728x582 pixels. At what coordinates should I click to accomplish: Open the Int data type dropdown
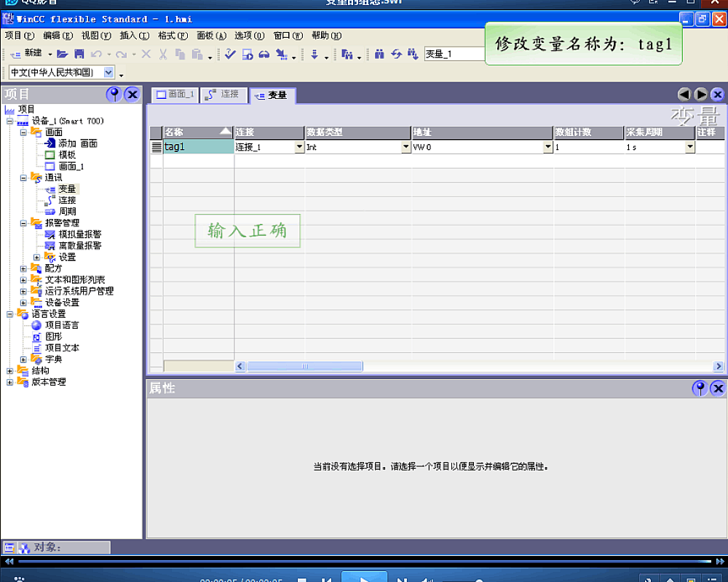[x=406, y=146]
